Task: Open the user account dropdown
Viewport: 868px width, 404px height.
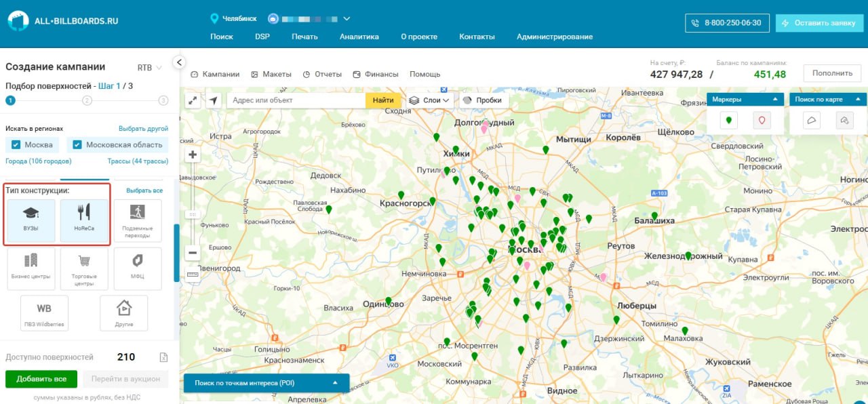Action: coord(309,18)
